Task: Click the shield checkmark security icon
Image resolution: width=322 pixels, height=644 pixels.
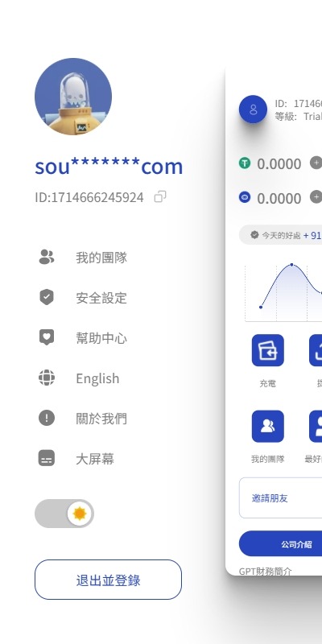Action: [47, 297]
